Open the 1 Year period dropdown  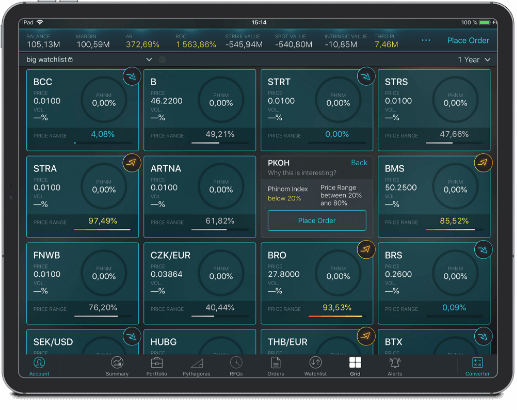click(474, 60)
